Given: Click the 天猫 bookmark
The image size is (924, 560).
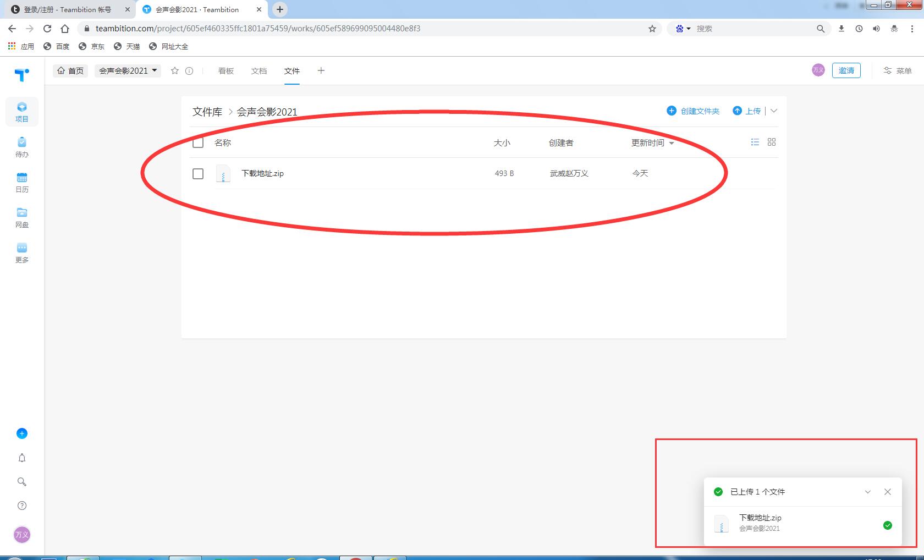Looking at the screenshot, I should tap(127, 46).
